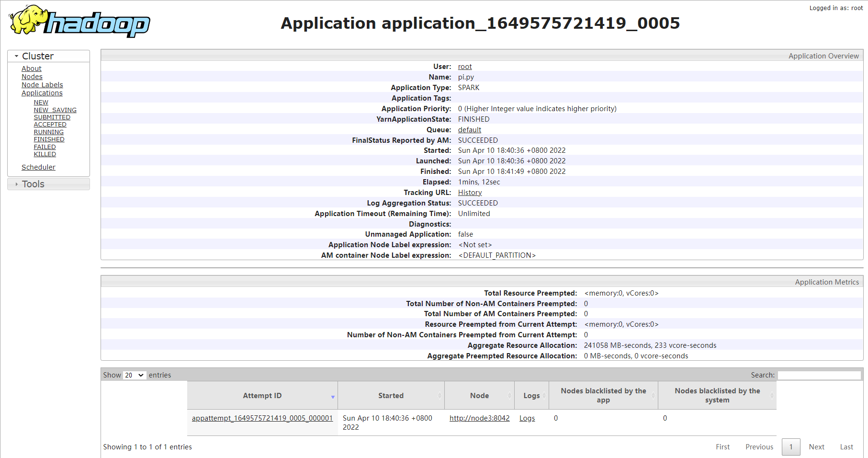Expand the Tools section

pyautogui.click(x=48, y=184)
